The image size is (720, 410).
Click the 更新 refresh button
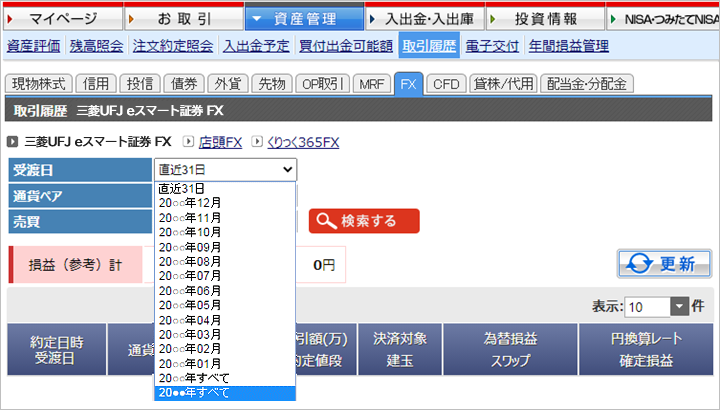tap(664, 264)
